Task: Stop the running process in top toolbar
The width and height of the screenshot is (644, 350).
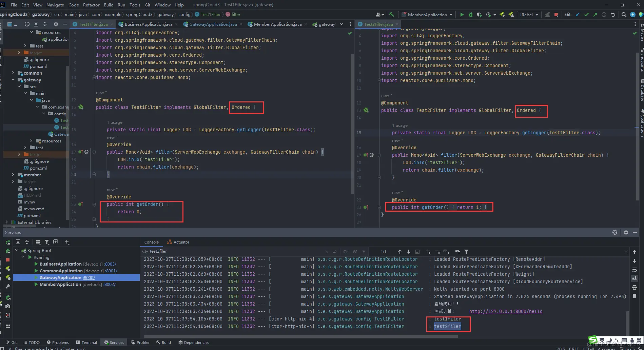Action: pyautogui.click(x=556, y=15)
